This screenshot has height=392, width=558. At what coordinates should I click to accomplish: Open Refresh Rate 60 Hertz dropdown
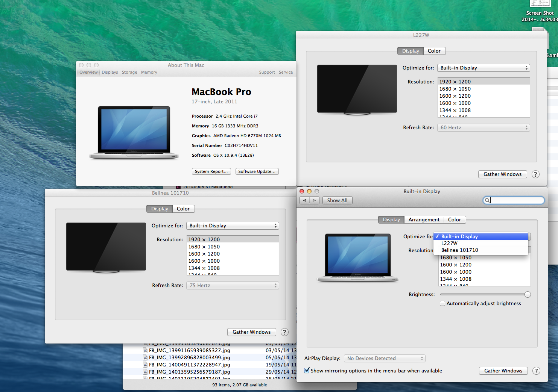[483, 127]
